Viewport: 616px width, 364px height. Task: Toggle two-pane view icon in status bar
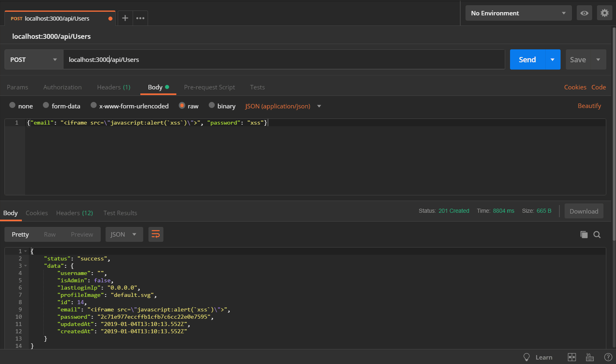572,357
